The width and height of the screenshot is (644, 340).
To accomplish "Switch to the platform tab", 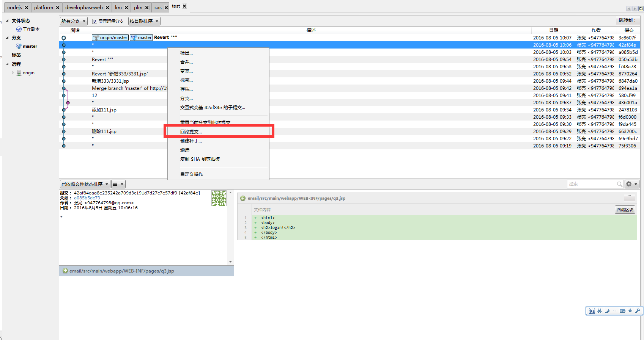I will pyautogui.click(x=43, y=8).
